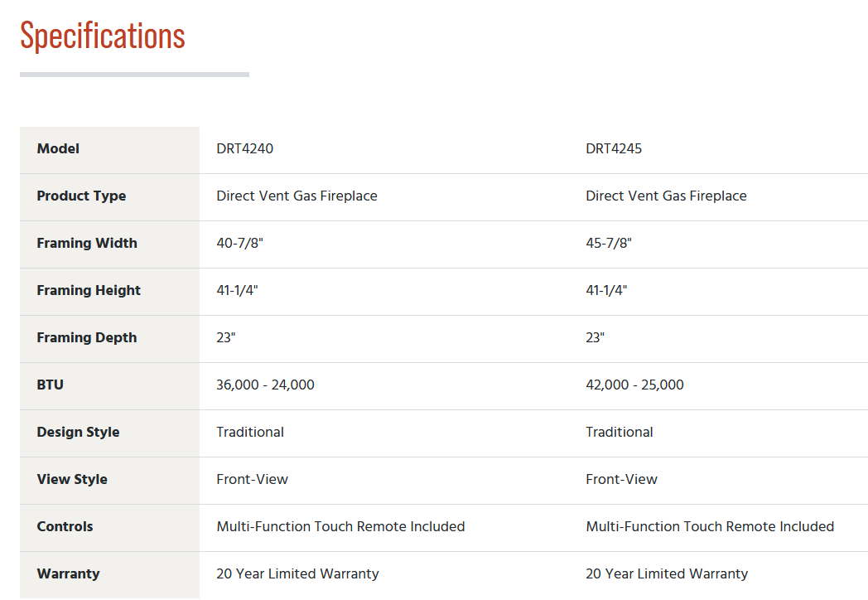Click the Framing Height row label
This screenshot has width=868, height=600.
pos(89,290)
